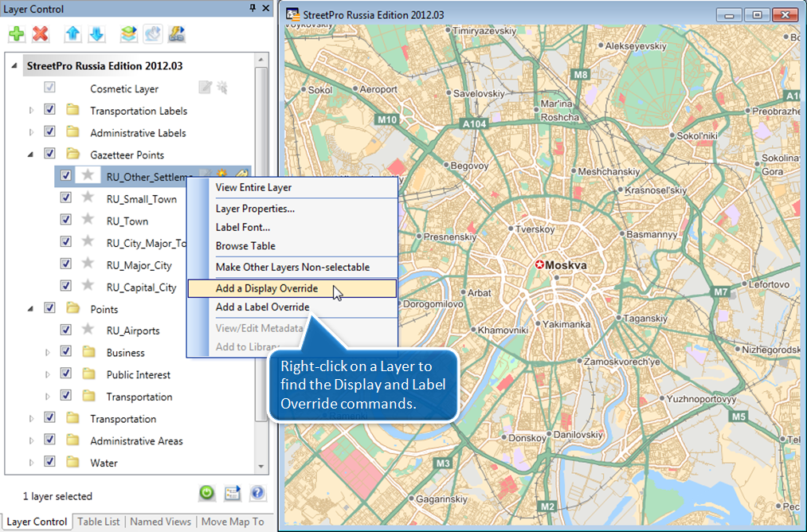The height and width of the screenshot is (532, 807).
Task: Select the RU_Major_City layer name
Action: point(139,265)
